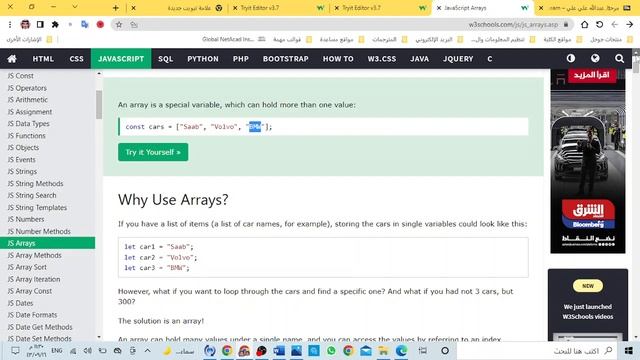
Task: Click the volume speaker tray icon
Action: (x=87, y=351)
